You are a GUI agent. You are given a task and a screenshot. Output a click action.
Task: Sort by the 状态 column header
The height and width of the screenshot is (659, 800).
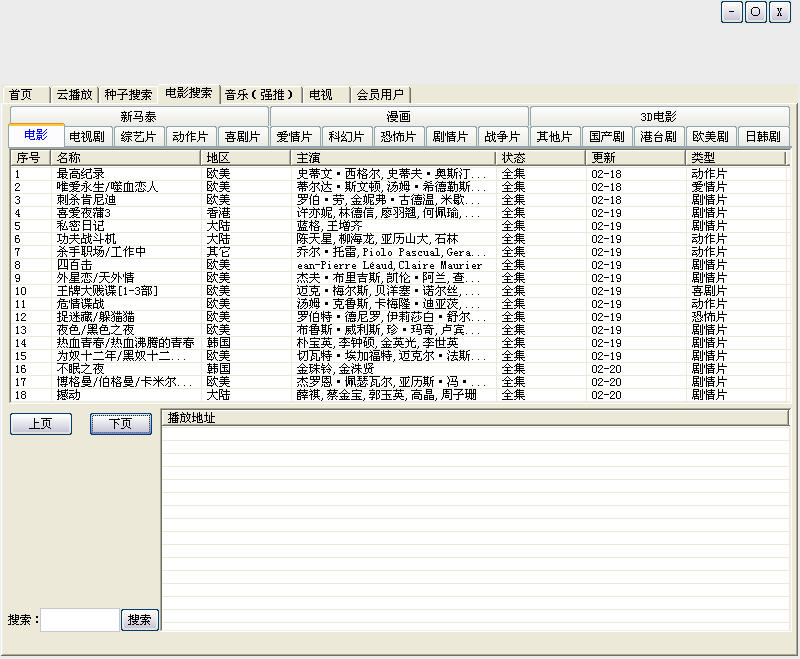[541, 158]
